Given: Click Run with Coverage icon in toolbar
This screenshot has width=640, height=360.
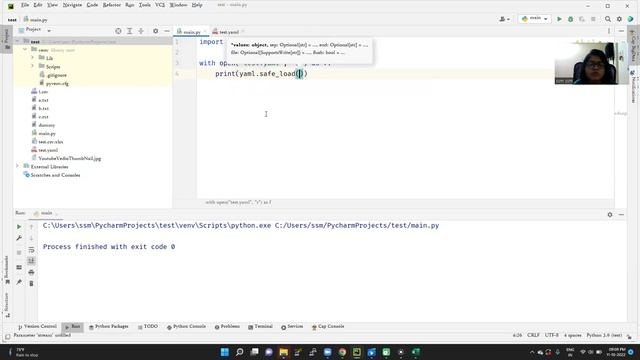Looking at the screenshot, I should 582,19.
